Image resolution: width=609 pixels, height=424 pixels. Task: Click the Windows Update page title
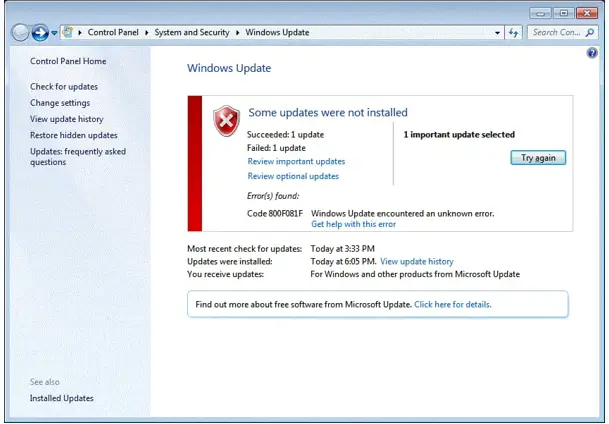tap(229, 68)
